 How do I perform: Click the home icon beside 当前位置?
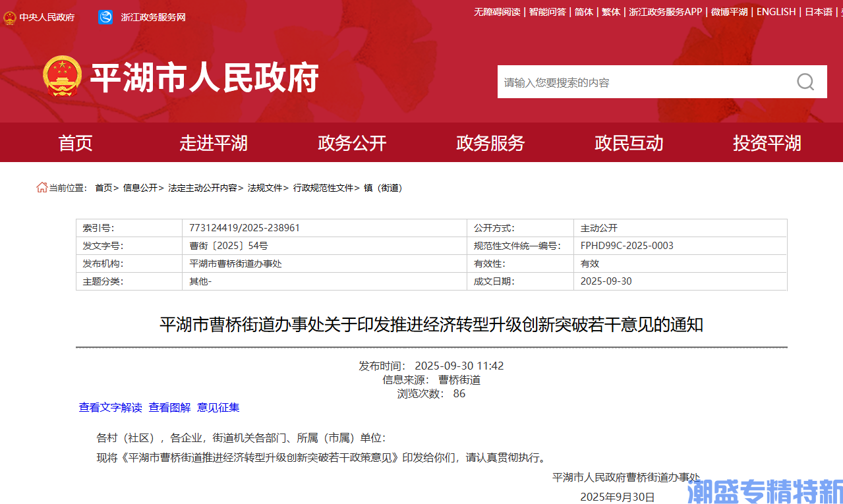tap(42, 188)
